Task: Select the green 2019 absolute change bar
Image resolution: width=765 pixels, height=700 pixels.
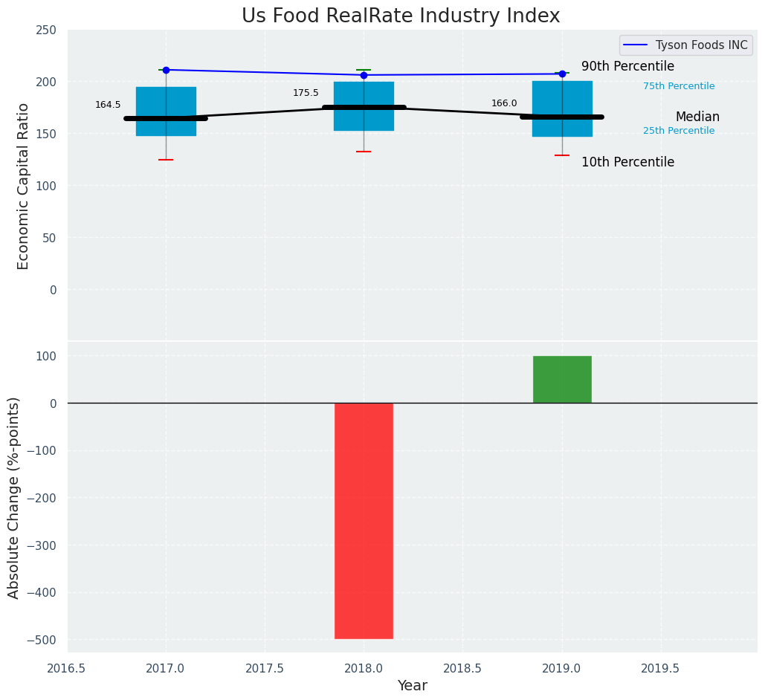Action: [562, 379]
